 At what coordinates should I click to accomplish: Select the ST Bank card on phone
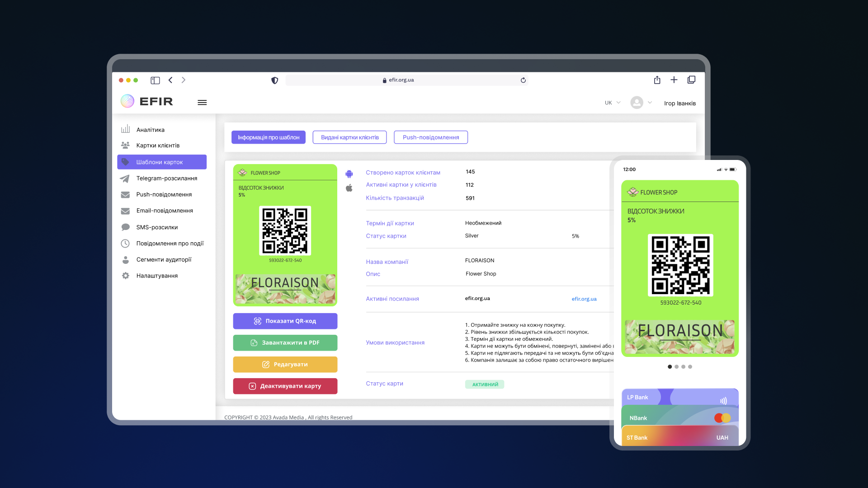680,436
